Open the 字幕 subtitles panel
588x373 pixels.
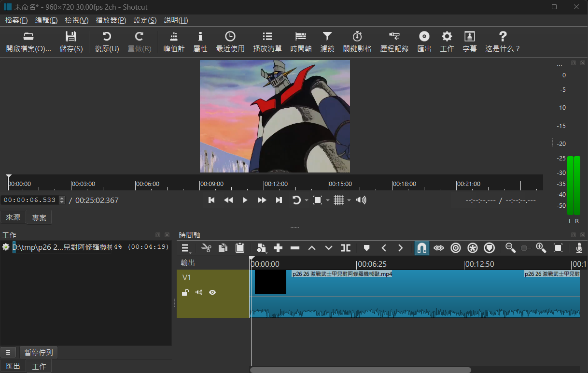pyautogui.click(x=470, y=42)
